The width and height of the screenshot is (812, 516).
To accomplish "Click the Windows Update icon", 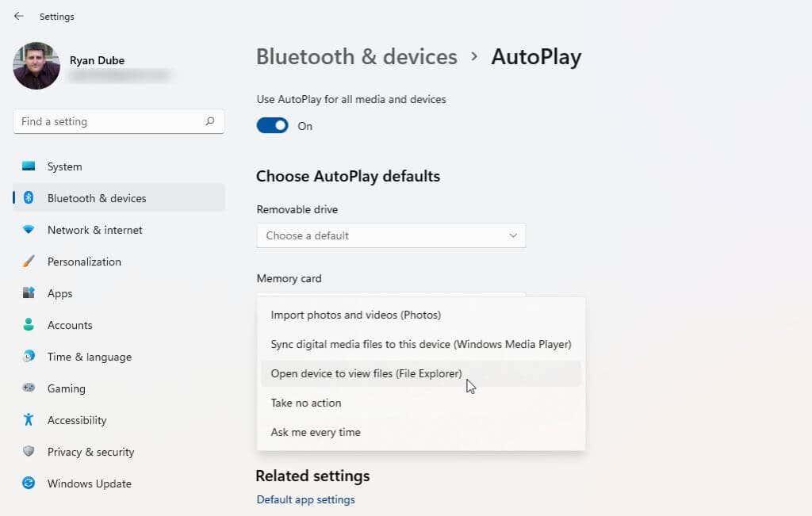I will [29, 484].
